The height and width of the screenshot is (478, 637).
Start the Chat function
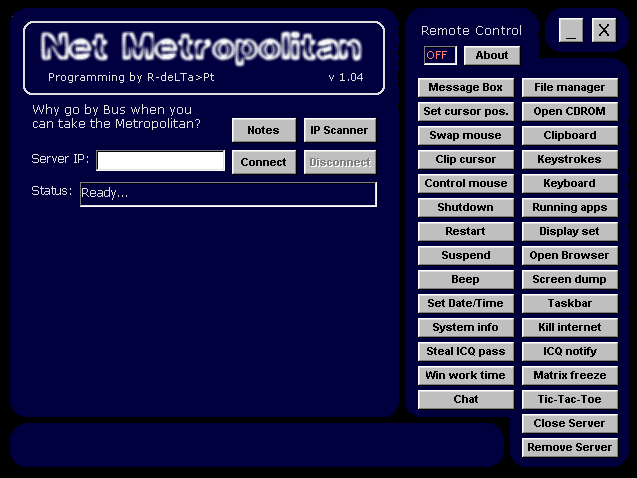(465, 399)
